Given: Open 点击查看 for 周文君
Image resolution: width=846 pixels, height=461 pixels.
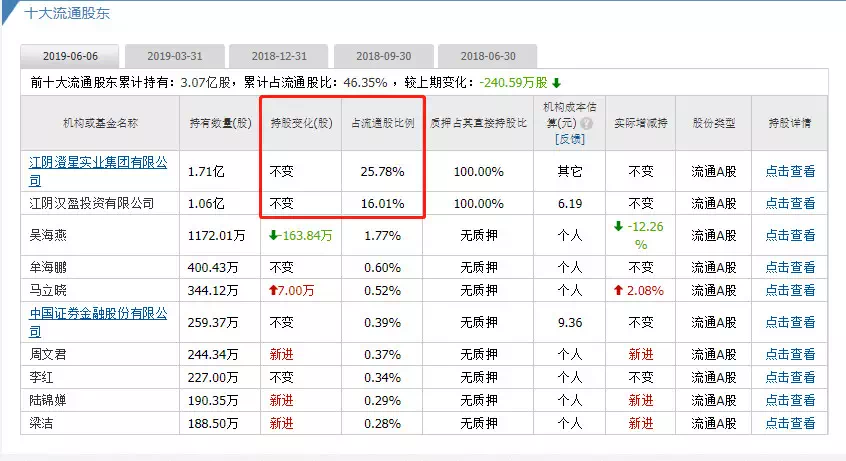Looking at the screenshot, I should 790,354.
